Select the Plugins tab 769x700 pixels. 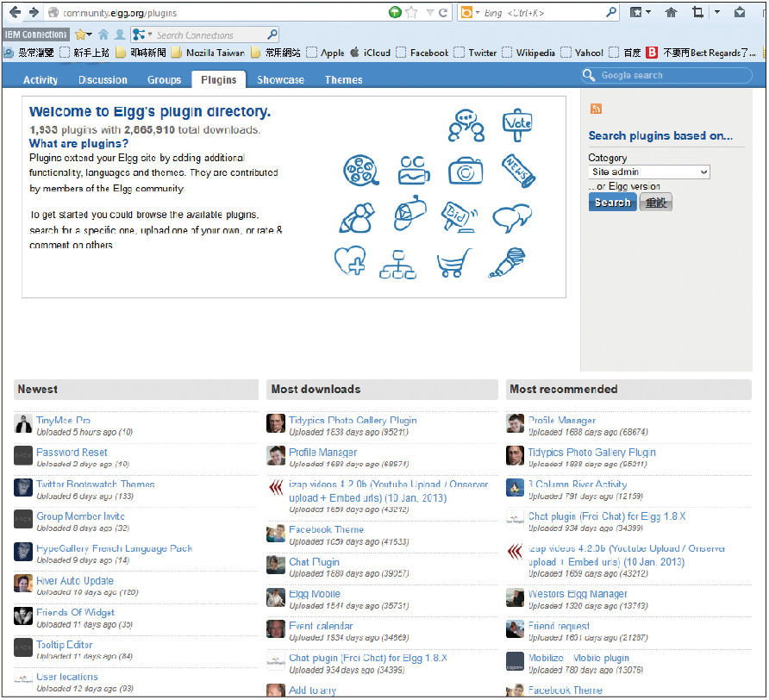218,80
